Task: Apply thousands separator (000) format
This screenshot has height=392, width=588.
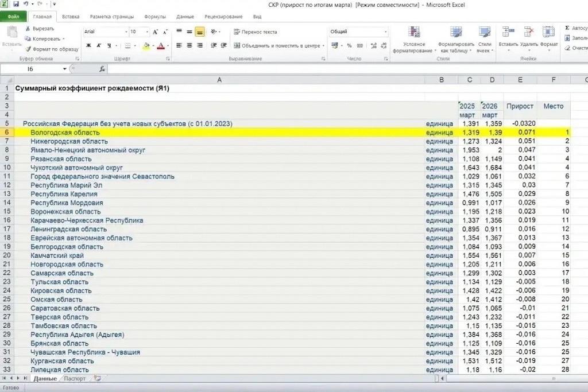Action: (x=359, y=45)
